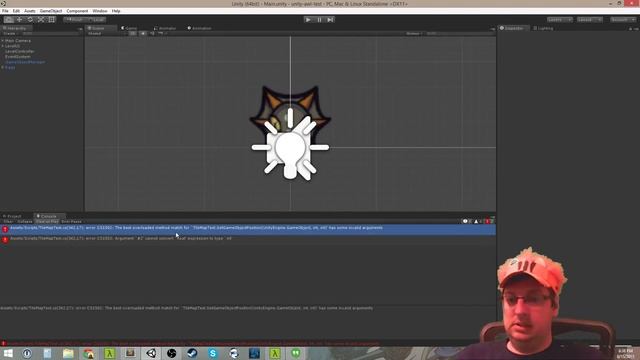Select the second error row, CS1503

click(248, 240)
